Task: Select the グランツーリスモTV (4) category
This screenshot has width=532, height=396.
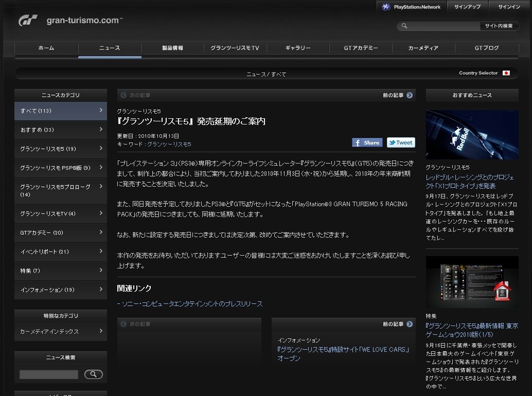Action: [x=61, y=213]
